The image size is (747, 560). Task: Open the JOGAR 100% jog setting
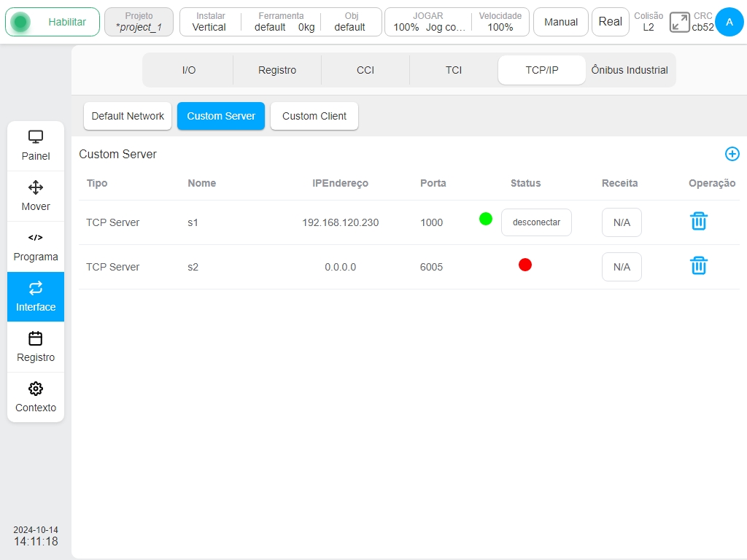[x=428, y=22]
